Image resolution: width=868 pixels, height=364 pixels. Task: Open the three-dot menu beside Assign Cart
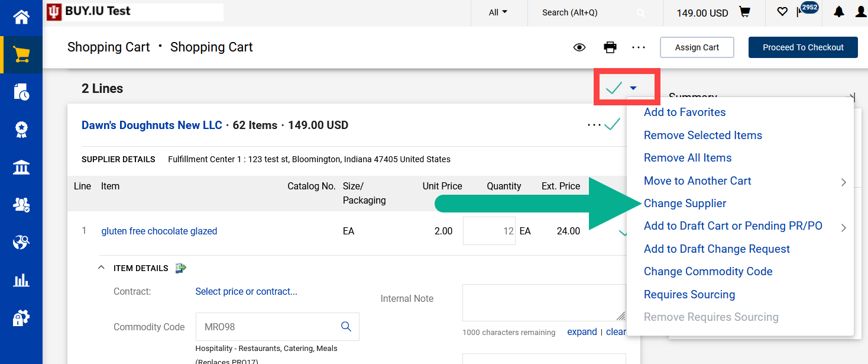[x=639, y=47]
